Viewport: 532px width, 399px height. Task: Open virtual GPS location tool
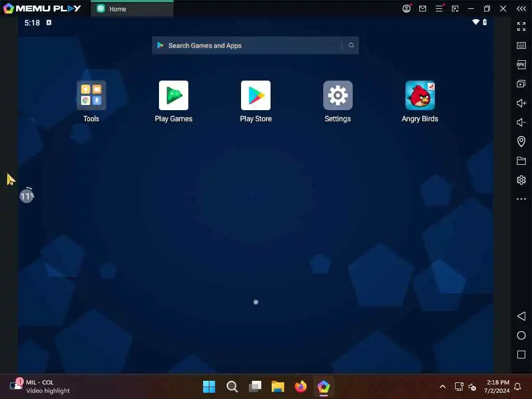[x=521, y=141]
